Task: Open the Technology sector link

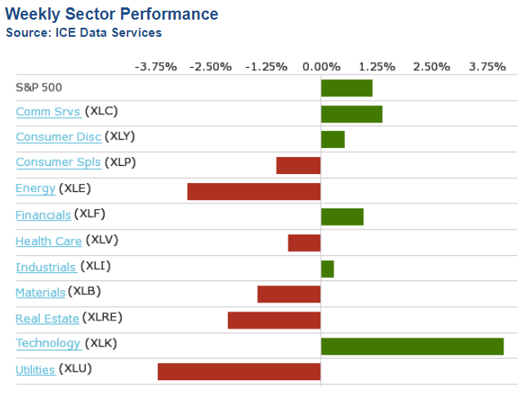Action: tap(48, 344)
